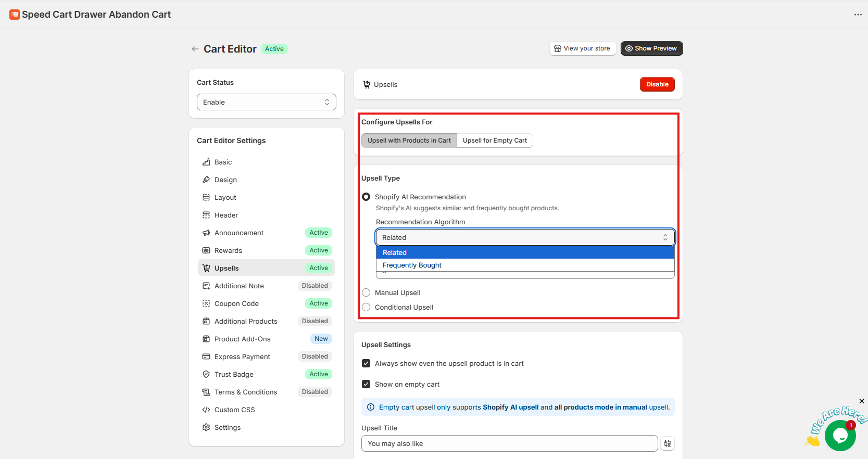Choose Frequently Bought from the algorithm list
This screenshot has width=868, height=459.
(412, 265)
